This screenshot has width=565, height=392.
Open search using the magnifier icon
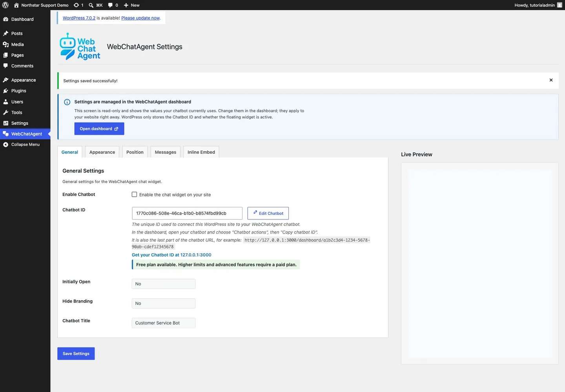[91, 5]
